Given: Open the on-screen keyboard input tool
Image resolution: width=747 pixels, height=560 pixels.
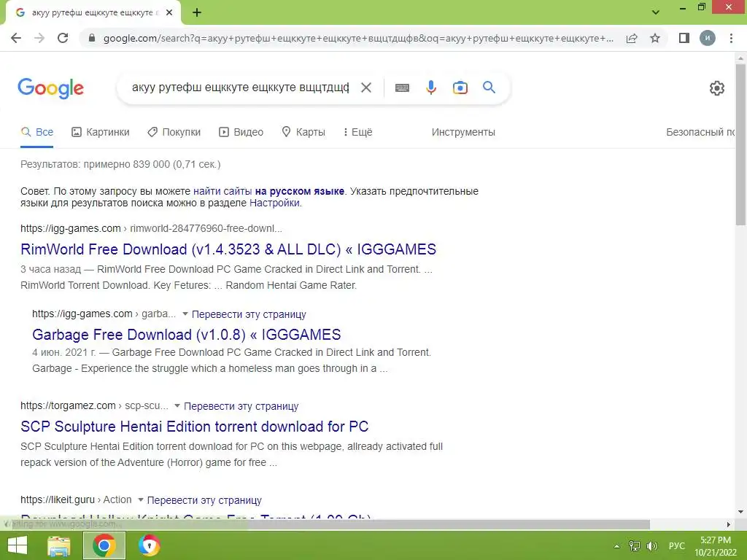Looking at the screenshot, I should coord(402,87).
